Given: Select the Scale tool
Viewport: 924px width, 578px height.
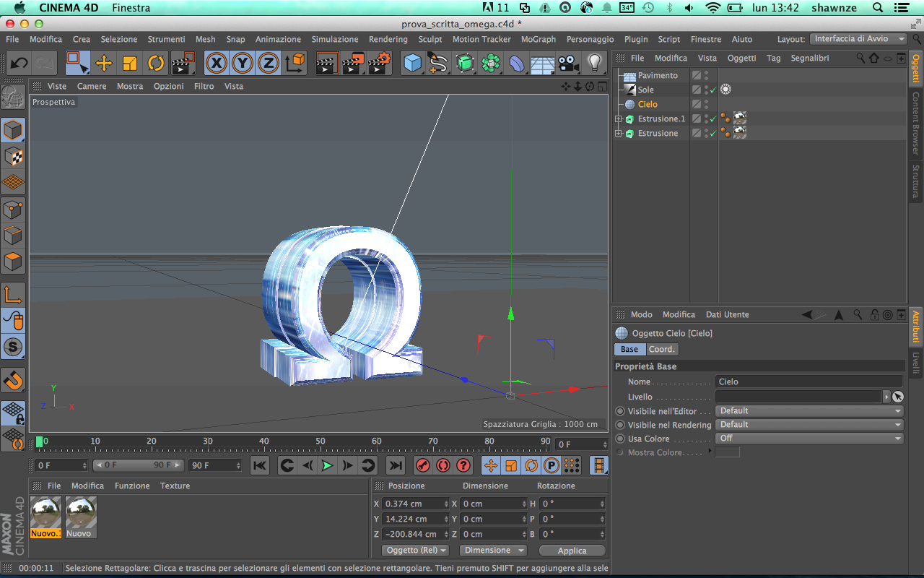Looking at the screenshot, I should tap(130, 64).
